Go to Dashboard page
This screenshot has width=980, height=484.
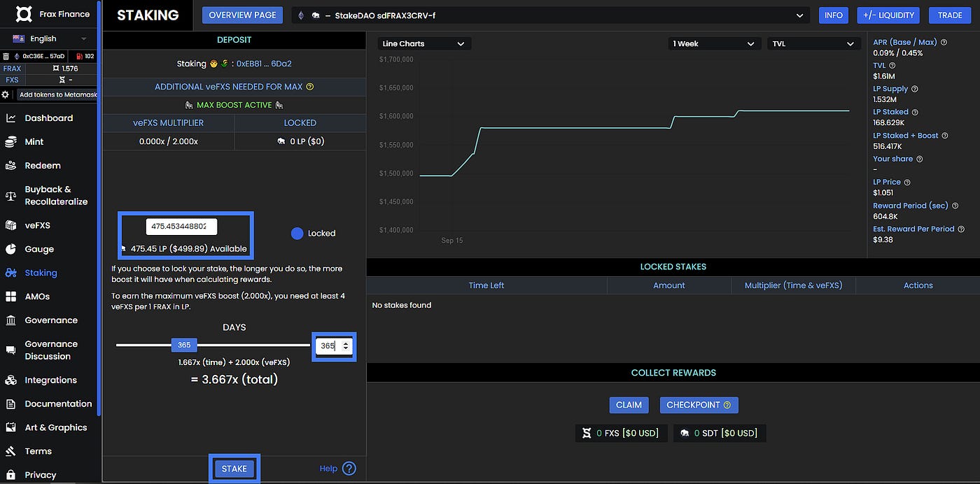coord(49,118)
